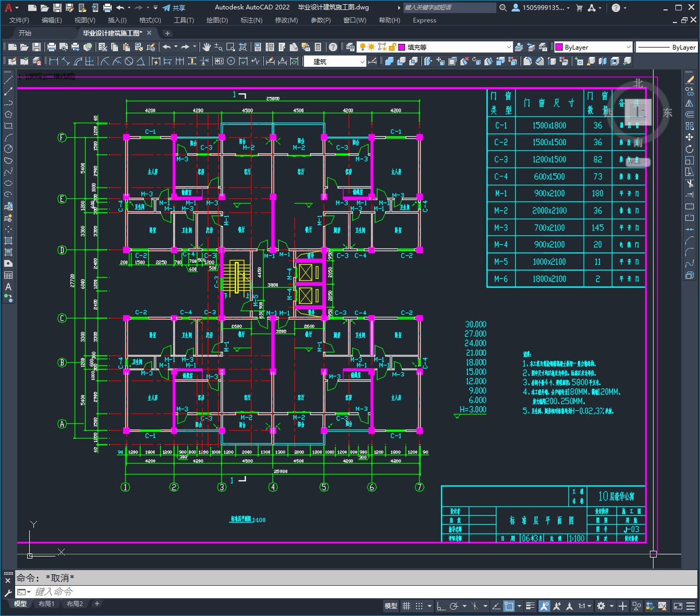Select the Multiline Text A tool

coord(8,287)
